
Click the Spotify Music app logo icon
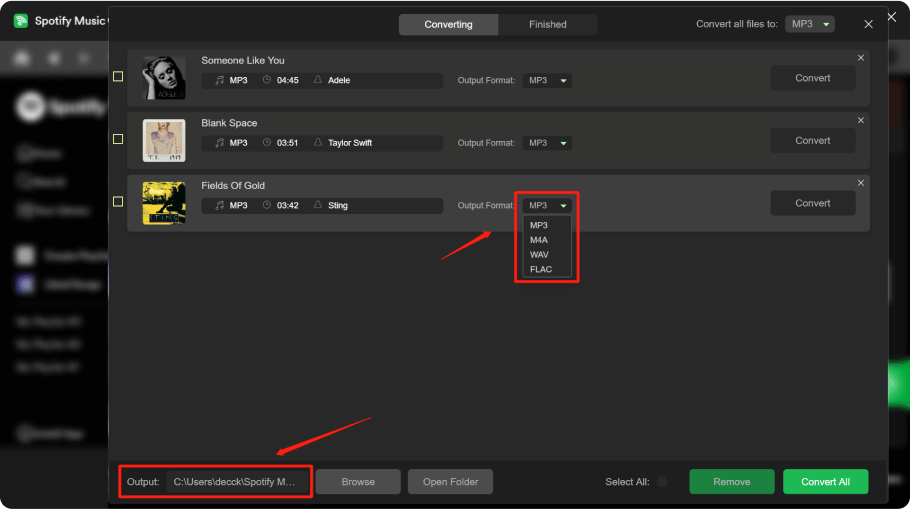(21, 21)
